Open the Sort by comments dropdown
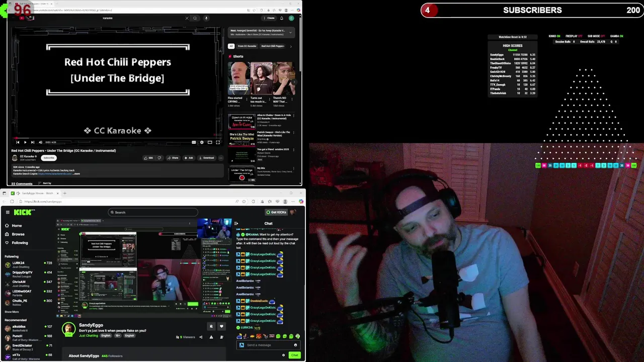 click(45, 183)
